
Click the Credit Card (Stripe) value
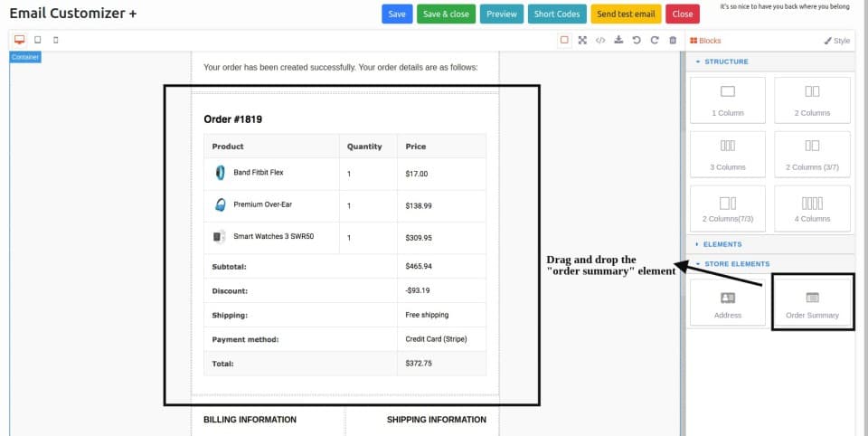(436, 339)
